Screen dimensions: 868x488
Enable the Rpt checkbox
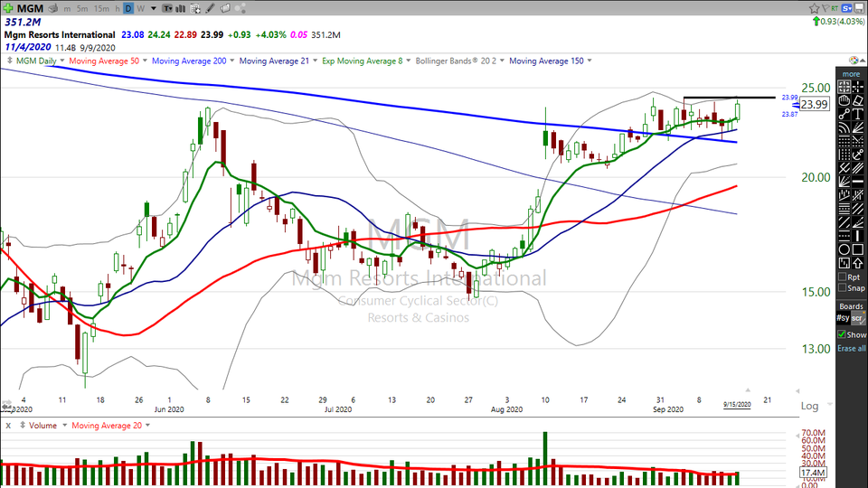842,277
